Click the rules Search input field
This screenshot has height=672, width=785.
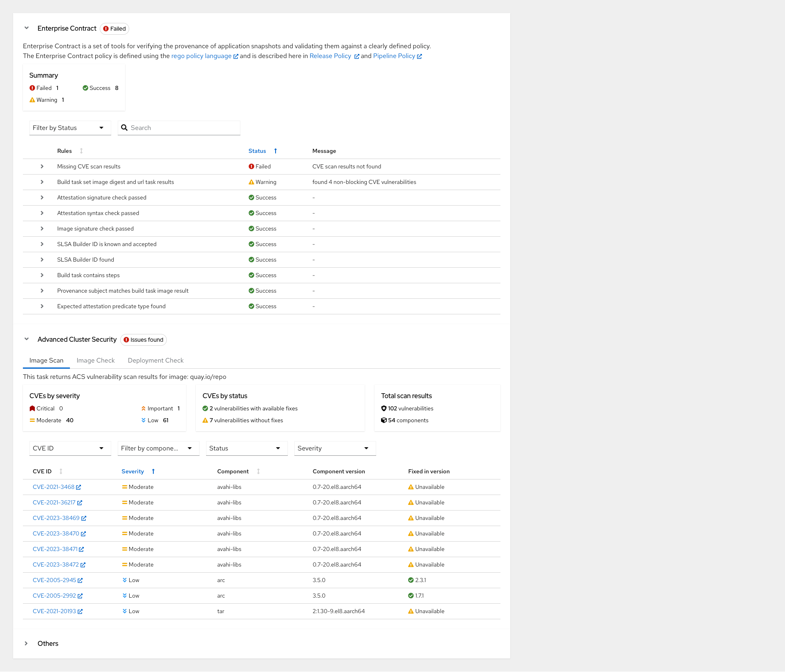pyautogui.click(x=179, y=128)
